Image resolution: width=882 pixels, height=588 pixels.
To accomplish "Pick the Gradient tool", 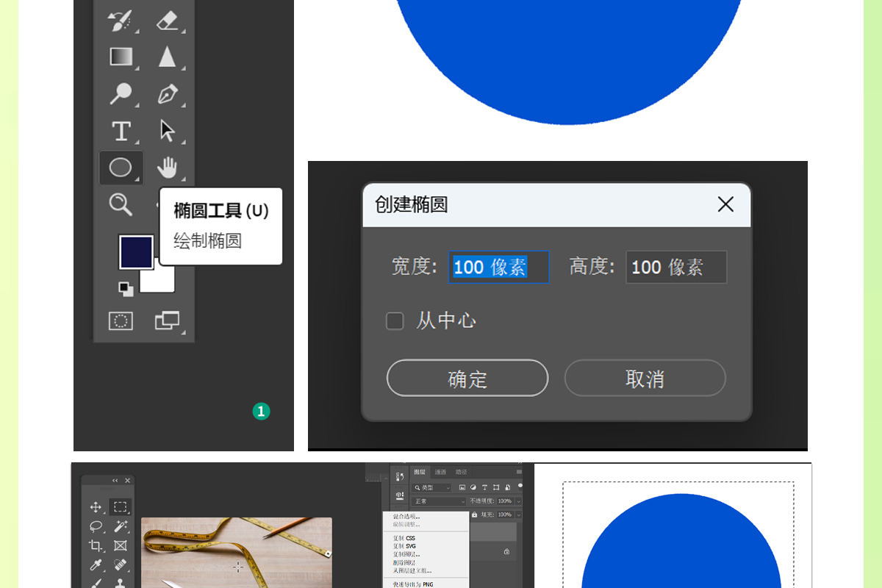I will (121, 57).
